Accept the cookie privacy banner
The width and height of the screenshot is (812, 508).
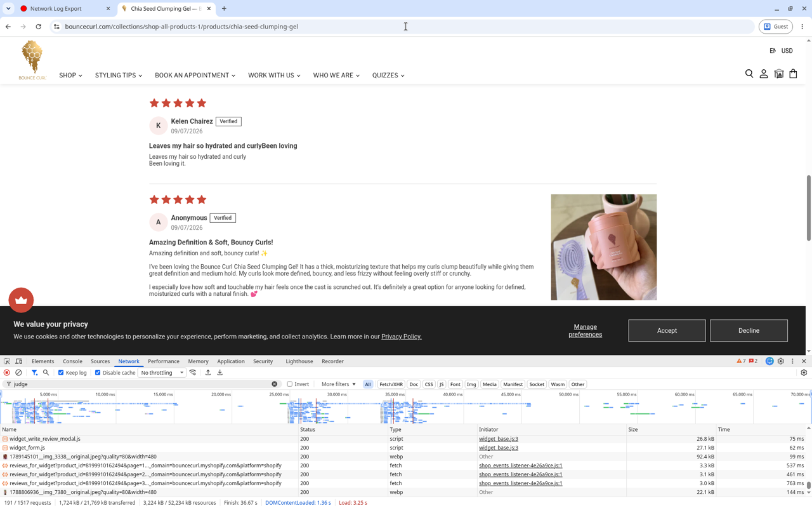pos(667,330)
